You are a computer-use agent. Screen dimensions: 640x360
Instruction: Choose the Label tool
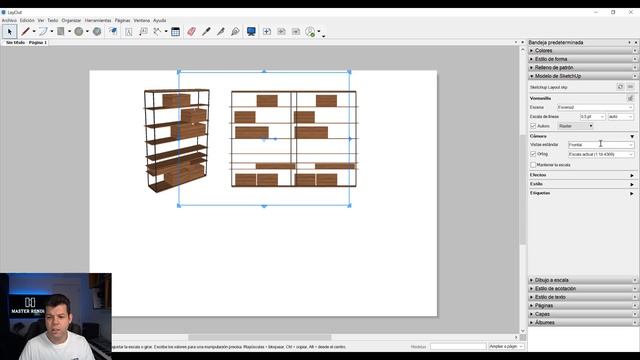143,31
